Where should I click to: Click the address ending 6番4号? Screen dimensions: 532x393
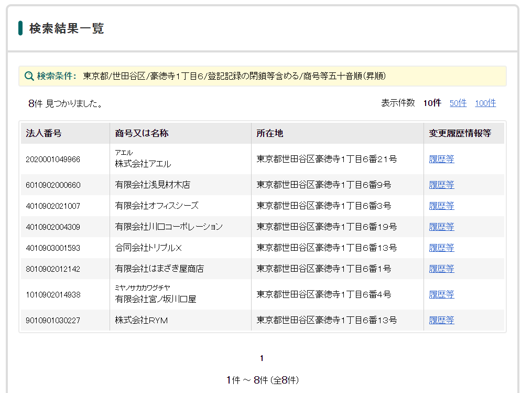tap(324, 294)
